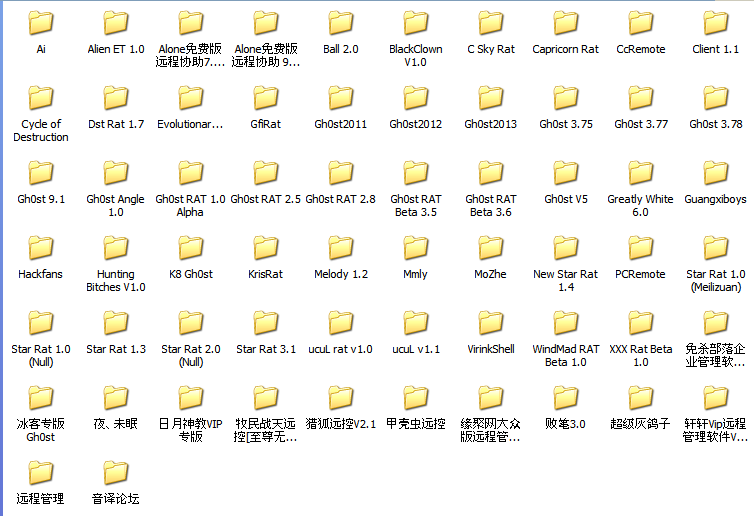Select the Greatly White 6.0 folder
The width and height of the screenshot is (754, 516).
pos(641,174)
